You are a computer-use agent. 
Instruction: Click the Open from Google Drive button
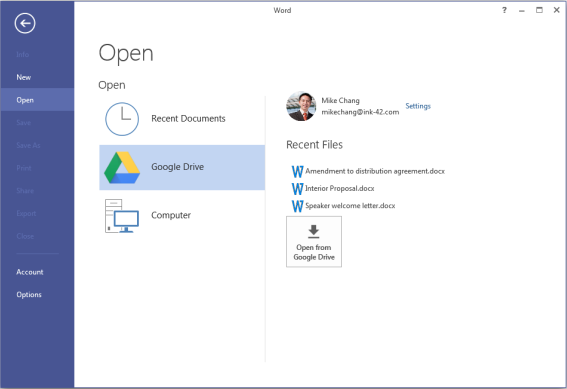tap(314, 241)
